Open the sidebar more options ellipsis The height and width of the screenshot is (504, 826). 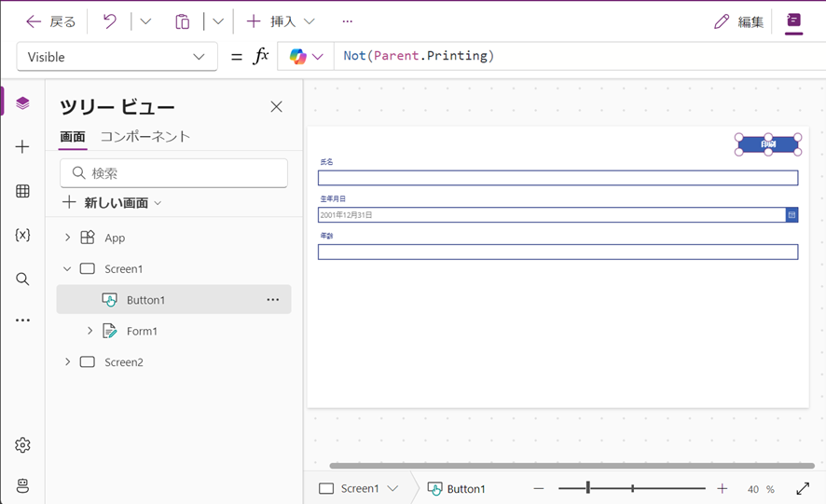click(x=22, y=320)
